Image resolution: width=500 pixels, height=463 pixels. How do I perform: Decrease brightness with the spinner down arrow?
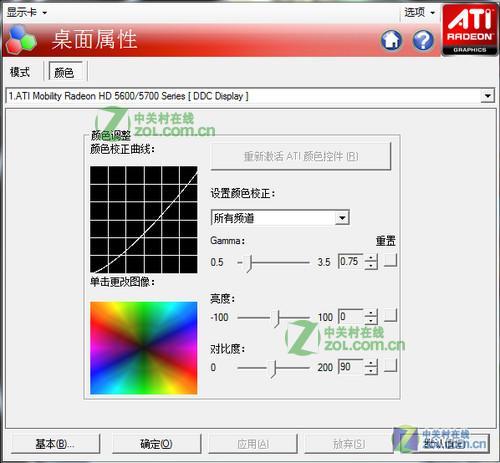(371, 320)
